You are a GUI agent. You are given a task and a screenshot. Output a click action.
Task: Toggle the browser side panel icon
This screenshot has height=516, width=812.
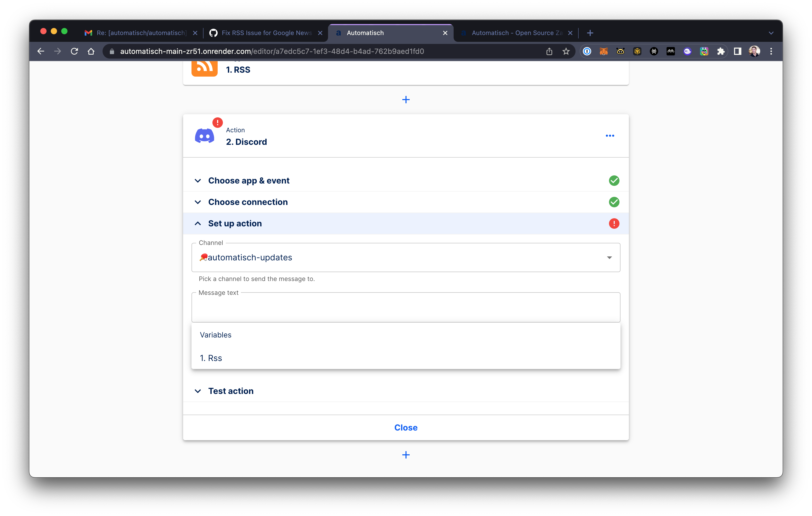(x=737, y=51)
